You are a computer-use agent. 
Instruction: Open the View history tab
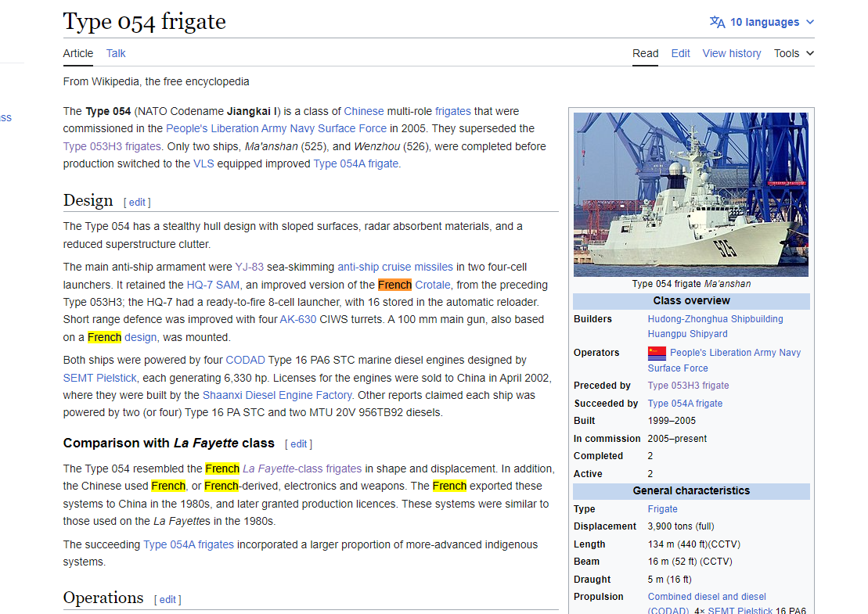[732, 54]
